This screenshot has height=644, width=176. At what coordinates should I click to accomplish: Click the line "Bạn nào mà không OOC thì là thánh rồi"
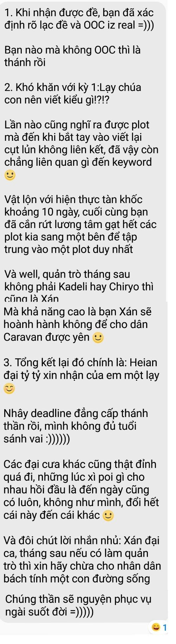(x=73, y=56)
